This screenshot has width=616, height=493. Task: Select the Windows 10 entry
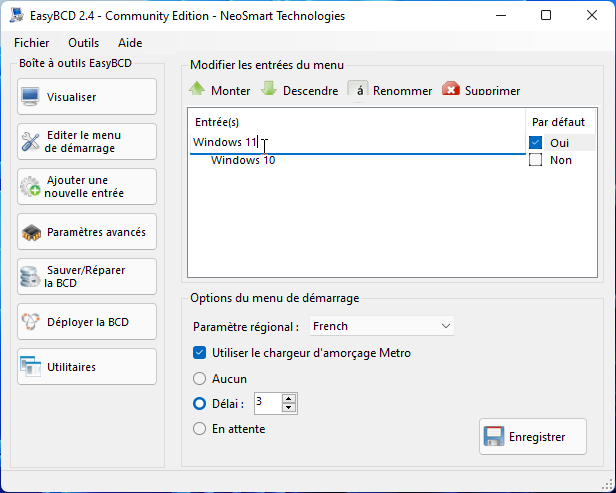[243, 160]
